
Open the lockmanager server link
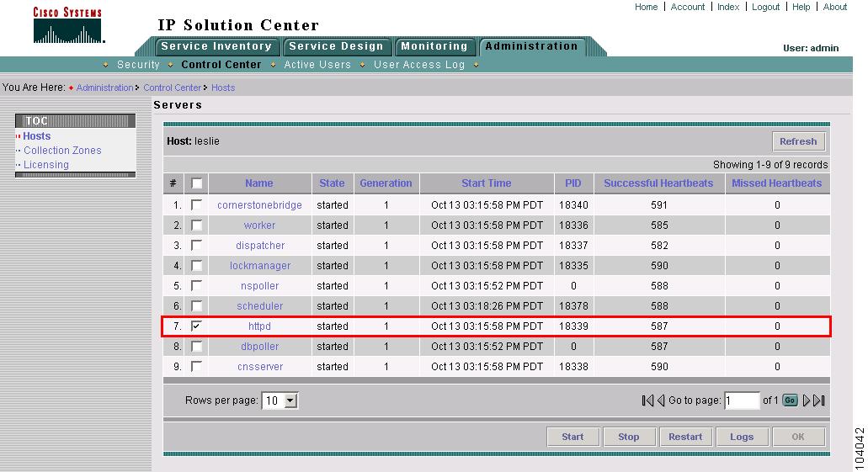point(260,266)
